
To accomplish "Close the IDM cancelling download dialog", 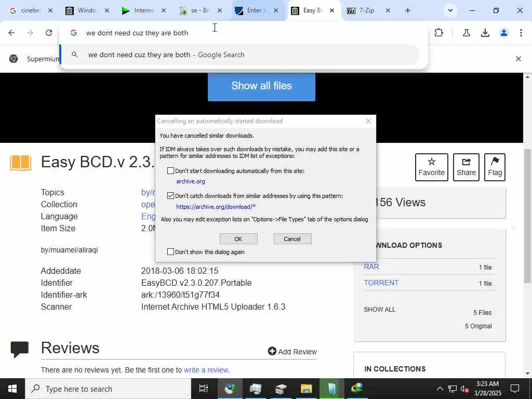I will point(368,121).
